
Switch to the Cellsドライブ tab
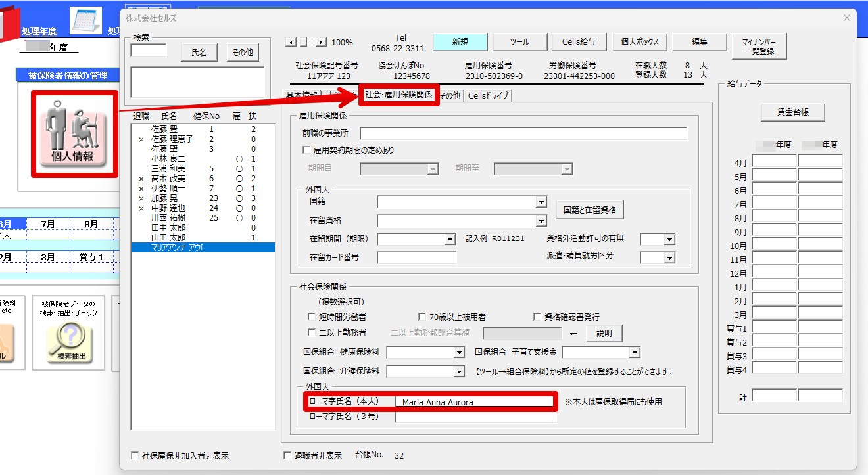pyautogui.click(x=489, y=96)
